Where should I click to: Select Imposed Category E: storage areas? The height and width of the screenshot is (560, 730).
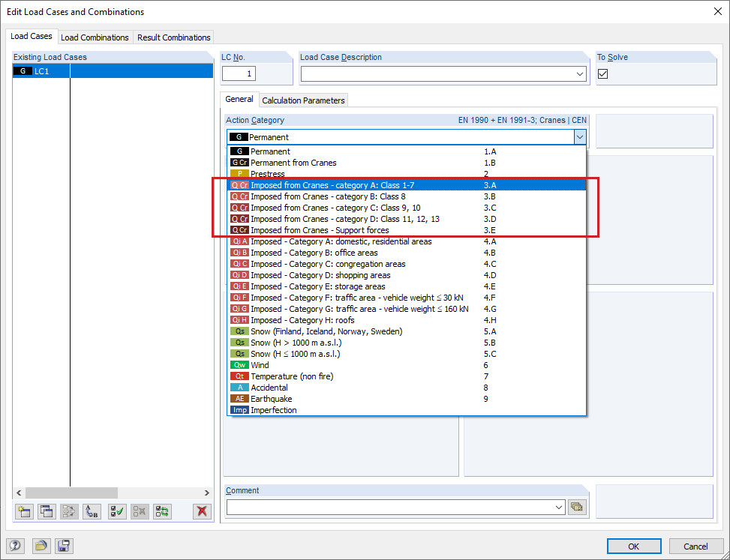pyautogui.click(x=407, y=286)
